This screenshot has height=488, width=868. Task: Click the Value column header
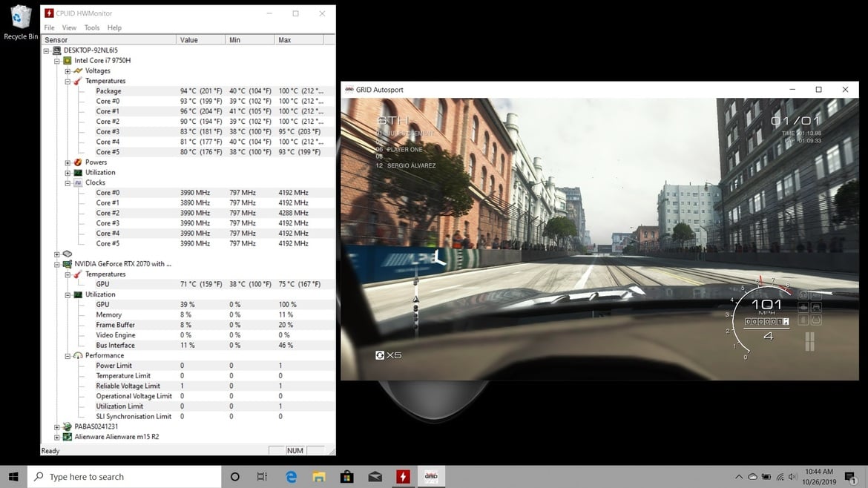tap(201, 40)
